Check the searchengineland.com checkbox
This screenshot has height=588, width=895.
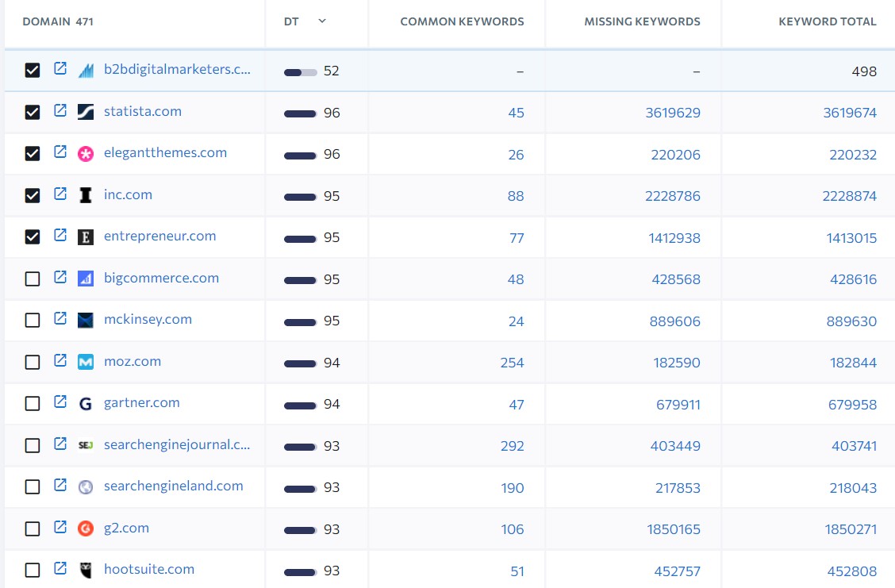tap(33, 487)
